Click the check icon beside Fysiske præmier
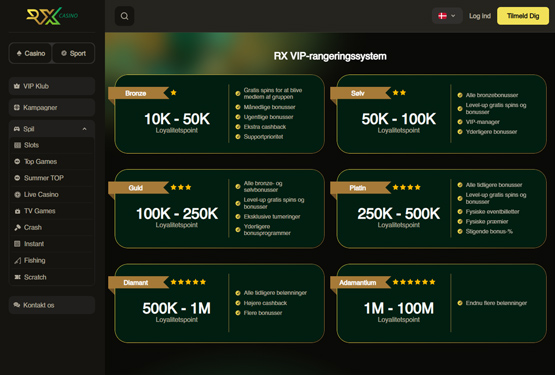 coord(460,222)
